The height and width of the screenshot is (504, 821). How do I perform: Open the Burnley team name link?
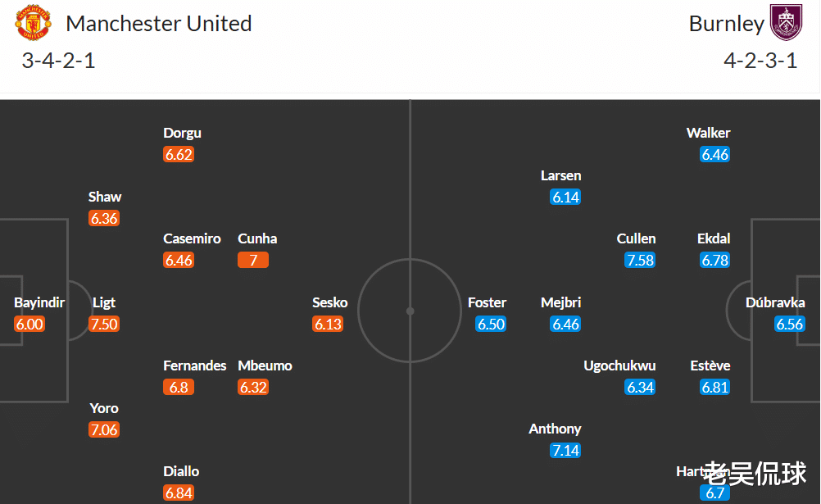pyautogui.click(x=726, y=24)
